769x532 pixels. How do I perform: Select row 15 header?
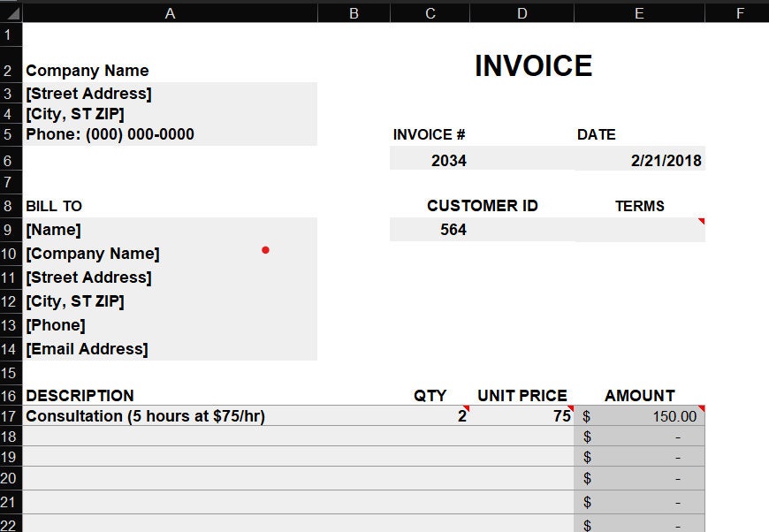pos(11,373)
